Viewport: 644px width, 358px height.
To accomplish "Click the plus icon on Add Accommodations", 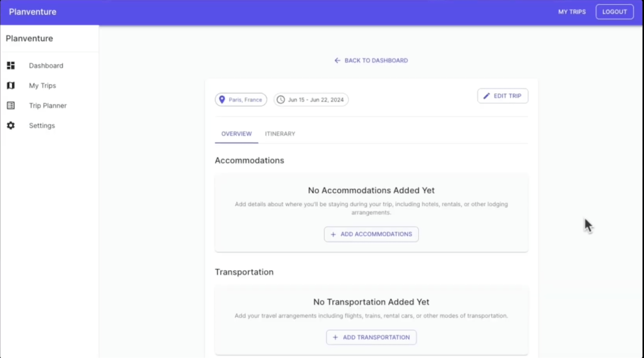I will (333, 234).
